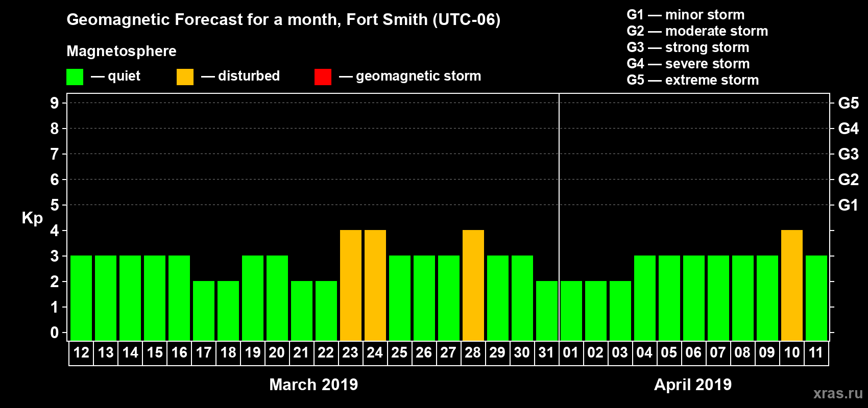
Task: Click the 'G3 — strong storm' legend line
Action: pyautogui.click(x=688, y=47)
